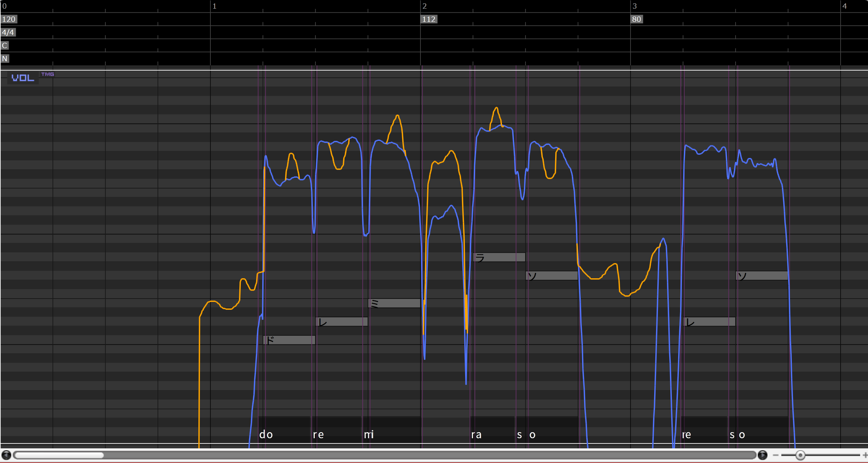Click the zoom in plus icon
Image resolution: width=868 pixels, height=463 pixels.
pyautogui.click(x=865, y=455)
